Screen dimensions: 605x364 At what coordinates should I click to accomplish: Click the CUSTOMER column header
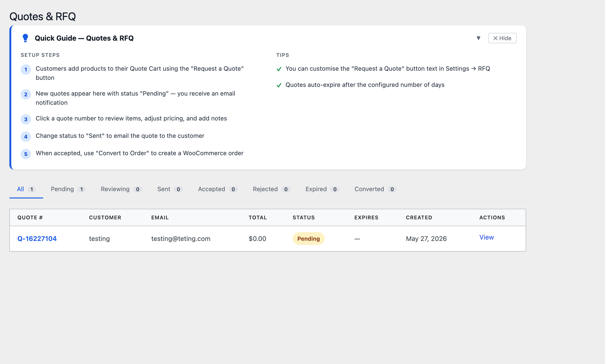pos(105,217)
